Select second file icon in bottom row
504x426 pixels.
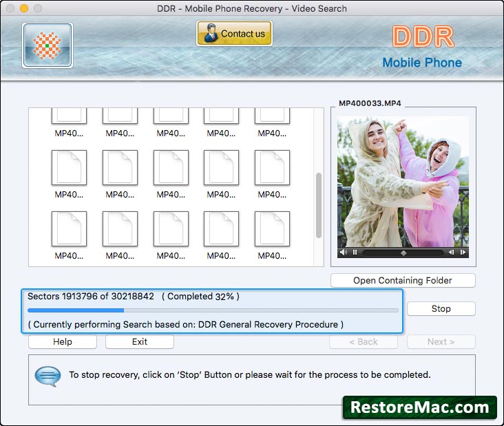pos(120,228)
